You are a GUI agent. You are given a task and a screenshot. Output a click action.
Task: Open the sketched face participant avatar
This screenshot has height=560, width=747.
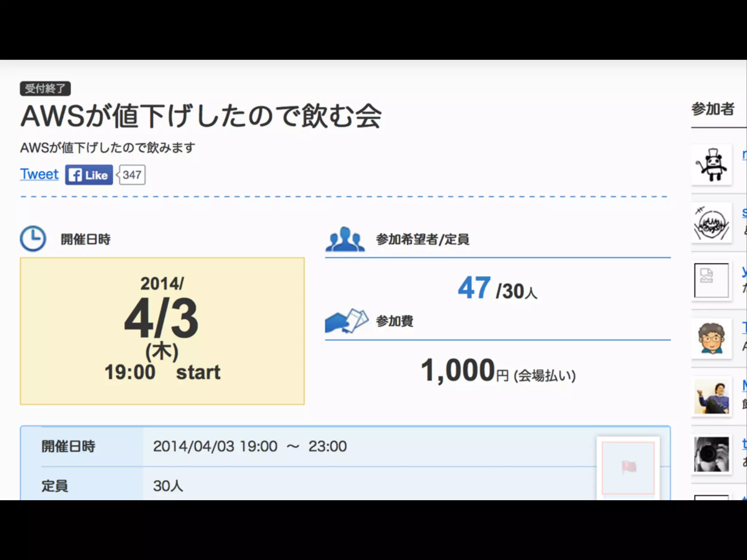(x=712, y=223)
